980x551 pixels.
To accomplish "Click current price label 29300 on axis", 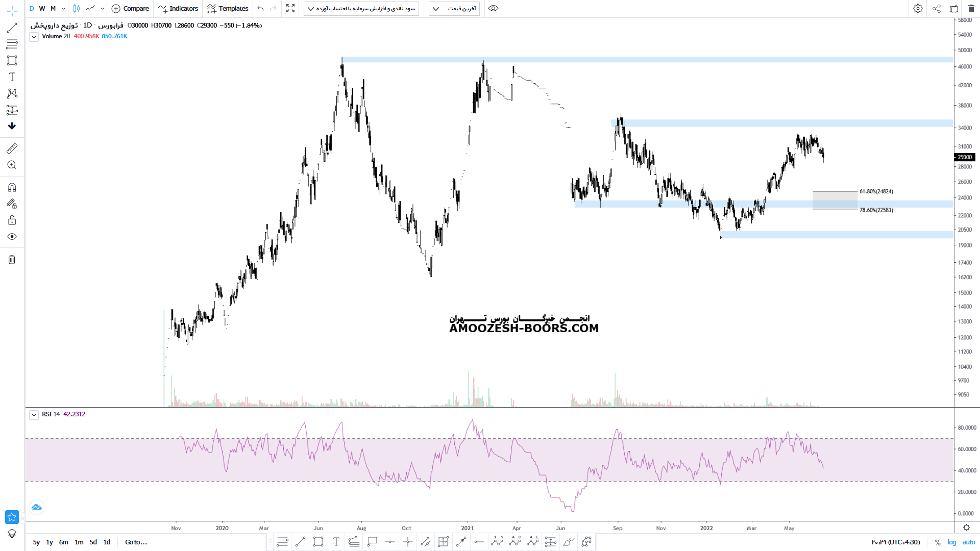I will (x=964, y=157).
